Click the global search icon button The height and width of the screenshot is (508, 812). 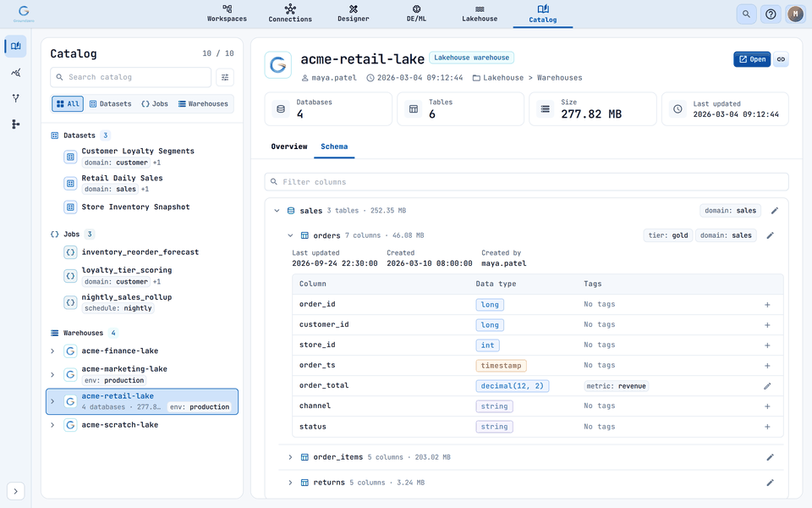pos(746,14)
